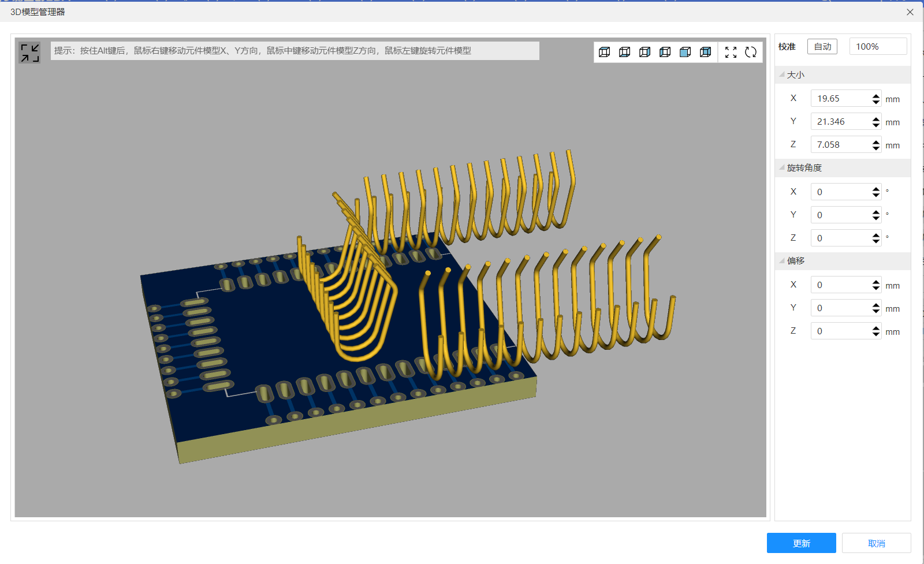The width and height of the screenshot is (924, 564).
Task: Select the top-face cube view icon
Action: point(605,52)
